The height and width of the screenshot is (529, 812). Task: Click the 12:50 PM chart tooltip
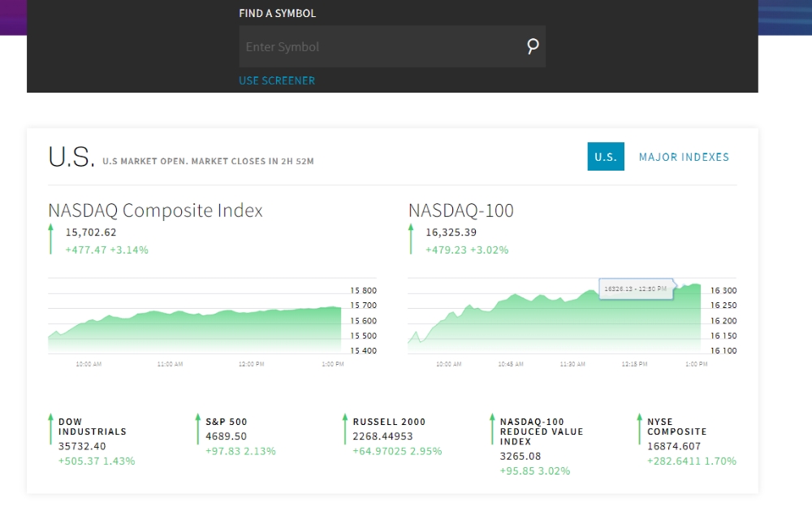click(637, 288)
